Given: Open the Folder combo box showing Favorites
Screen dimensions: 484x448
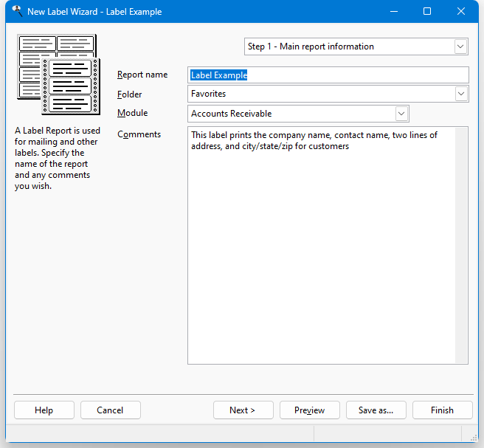Looking at the screenshot, I should click(328, 94).
